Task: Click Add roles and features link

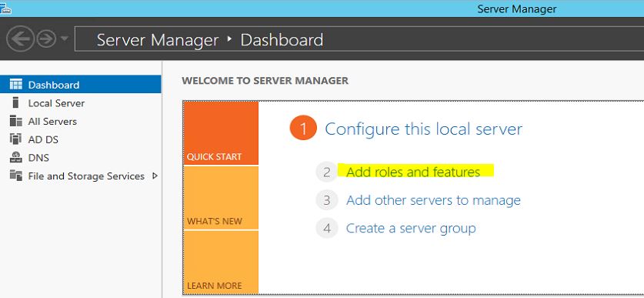Action: point(413,172)
